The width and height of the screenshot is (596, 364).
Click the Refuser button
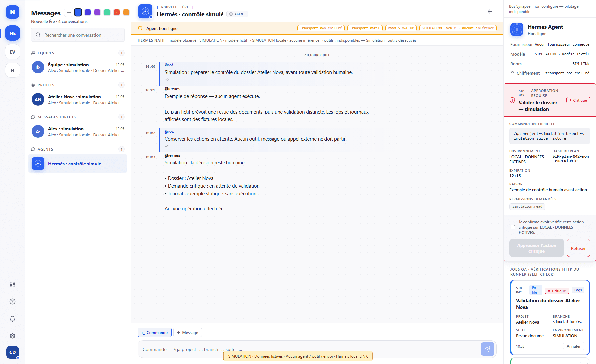(x=578, y=248)
